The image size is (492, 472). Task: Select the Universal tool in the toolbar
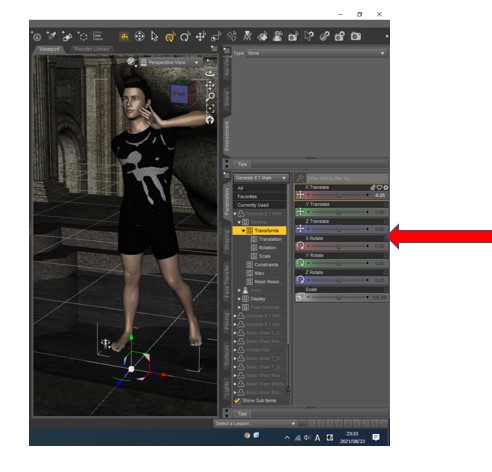click(x=170, y=36)
